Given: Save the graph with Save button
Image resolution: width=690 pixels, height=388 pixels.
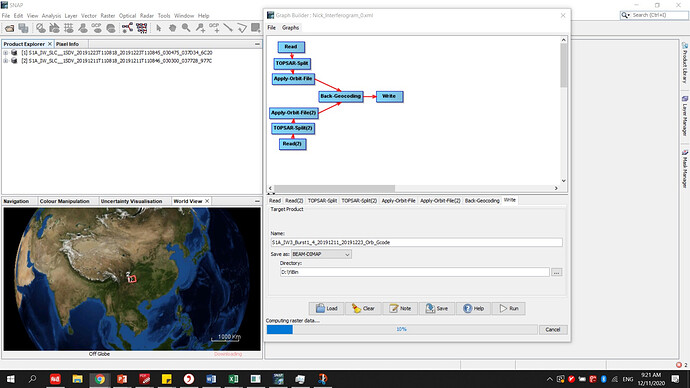Looking at the screenshot, I should 437,308.
